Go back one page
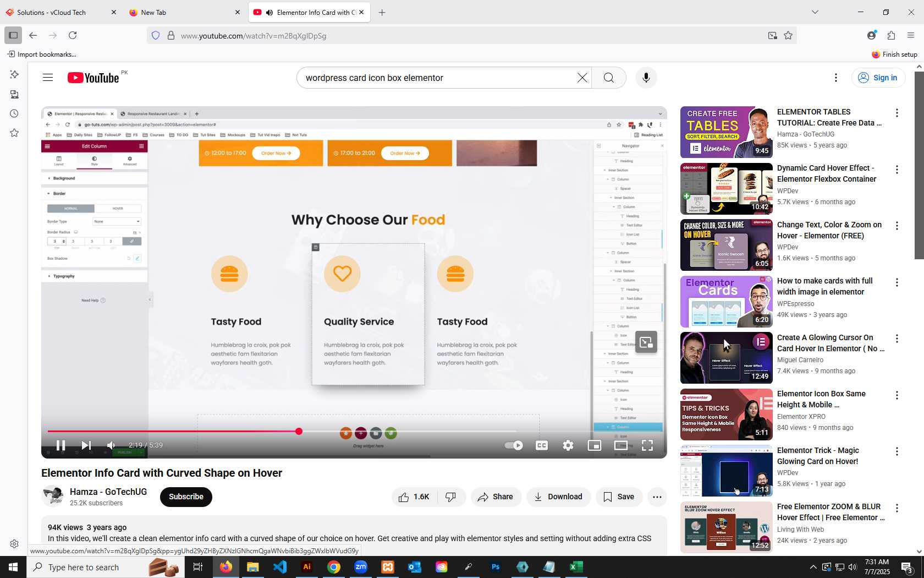 pyautogui.click(x=33, y=35)
